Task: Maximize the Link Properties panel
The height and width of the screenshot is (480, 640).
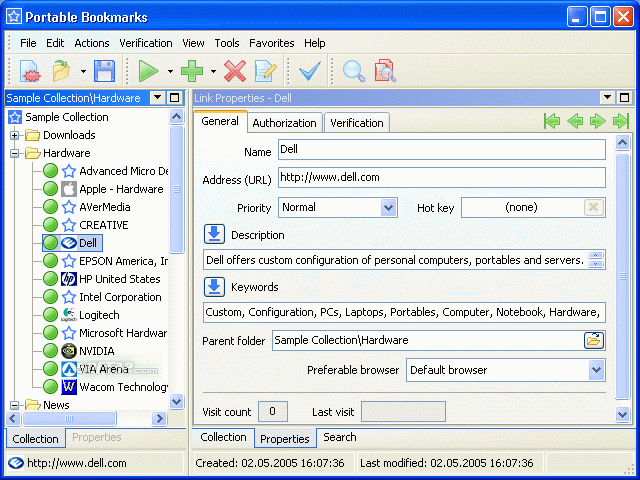Action: [624, 98]
